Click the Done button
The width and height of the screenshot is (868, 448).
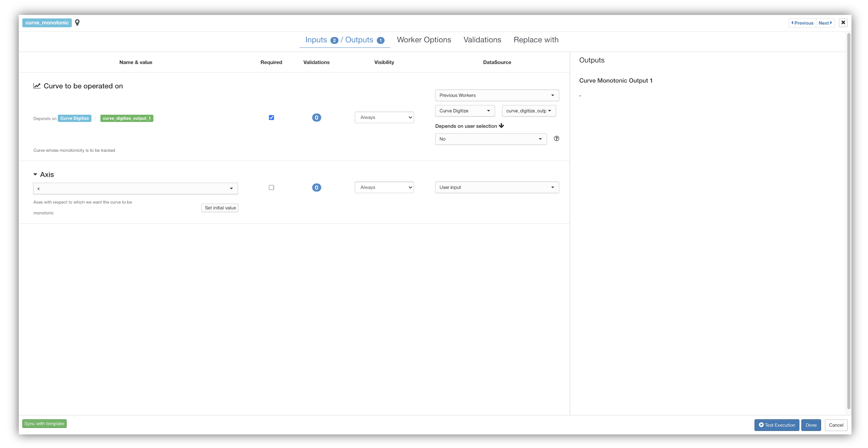811,425
